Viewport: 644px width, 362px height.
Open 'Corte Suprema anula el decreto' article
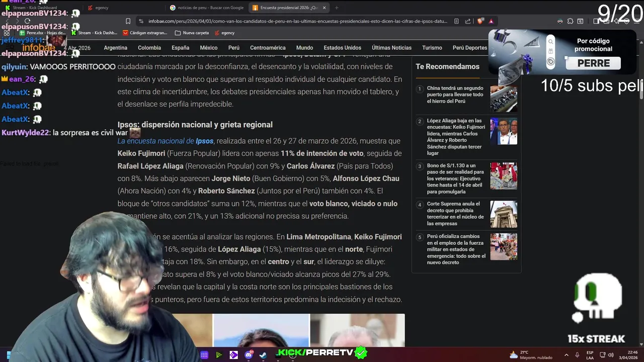(x=455, y=214)
